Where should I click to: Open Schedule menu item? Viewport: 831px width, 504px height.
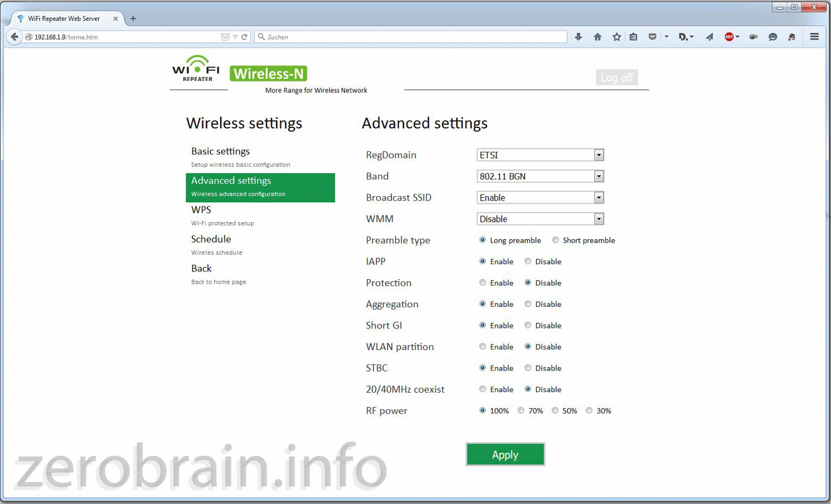[260, 245]
